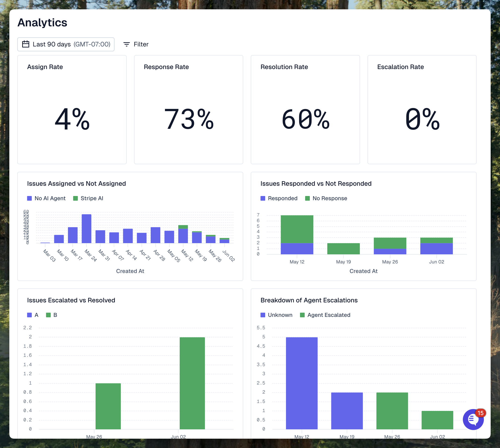Toggle legend series A in Escalated chart
The height and width of the screenshot is (448, 500).
[x=33, y=315]
